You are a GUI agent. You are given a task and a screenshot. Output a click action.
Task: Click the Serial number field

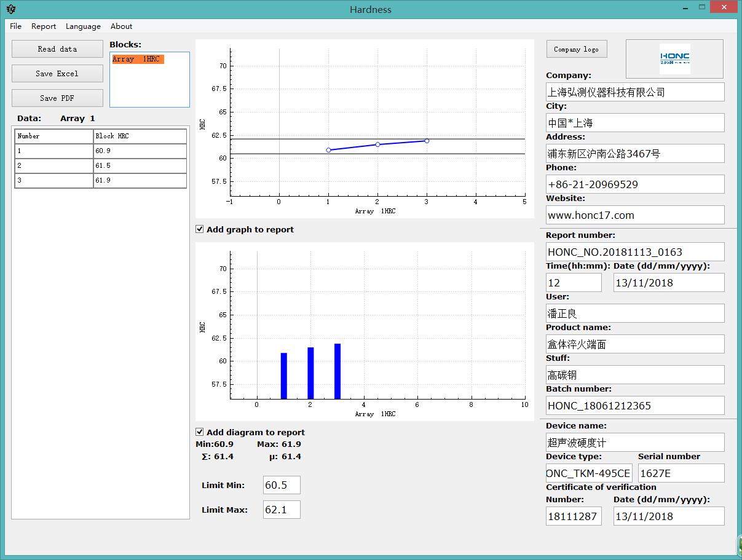coord(681,473)
